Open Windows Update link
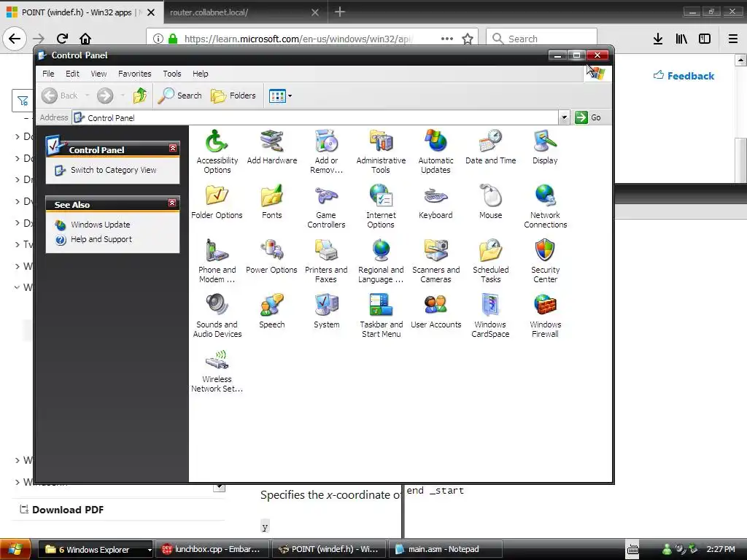Image resolution: width=747 pixels, height=560 pixels. [101, 225]
